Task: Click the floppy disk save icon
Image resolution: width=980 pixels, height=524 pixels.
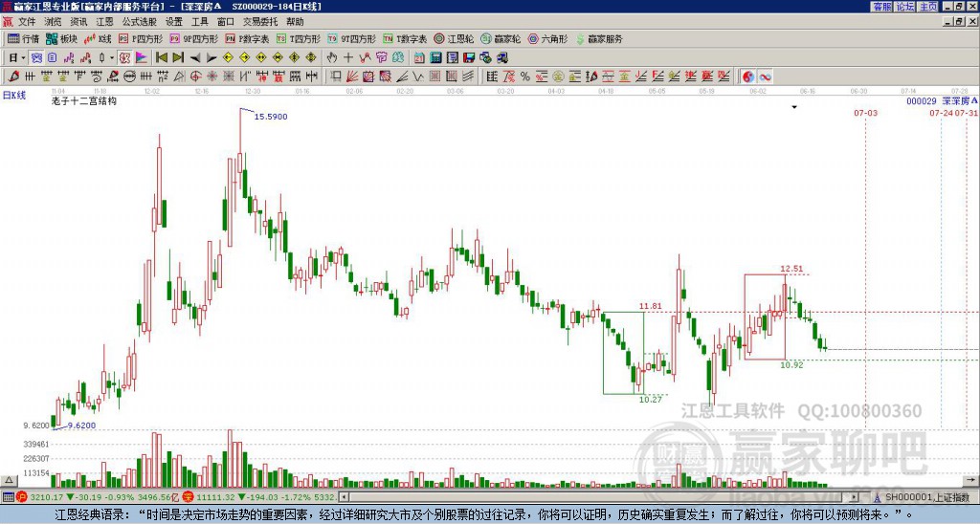Action: 469,58
